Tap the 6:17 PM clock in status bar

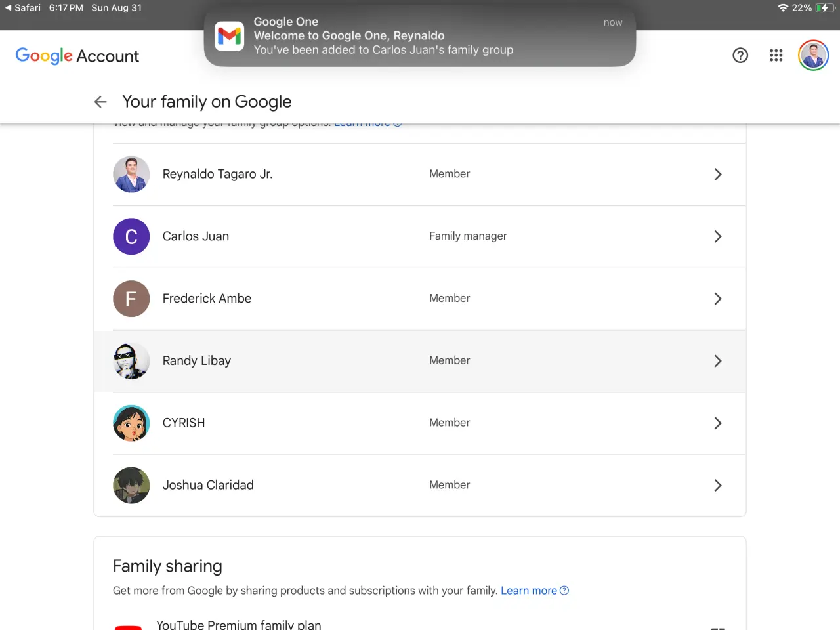point(66,8)
